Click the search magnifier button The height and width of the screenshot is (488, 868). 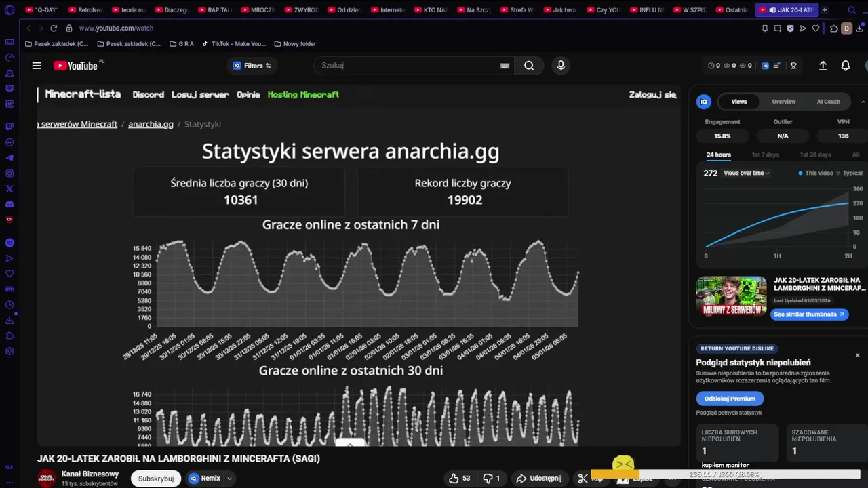pyautogui.click(x=529, y=66)
